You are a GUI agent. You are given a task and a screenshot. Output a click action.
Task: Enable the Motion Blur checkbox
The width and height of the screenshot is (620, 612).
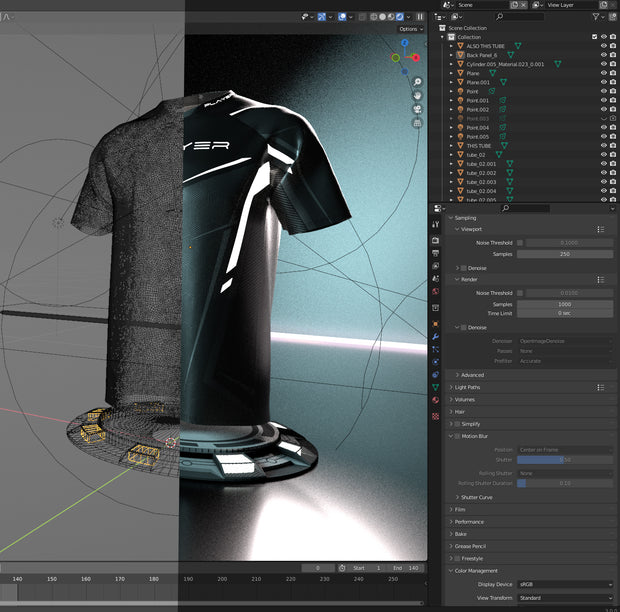[458, 436]
